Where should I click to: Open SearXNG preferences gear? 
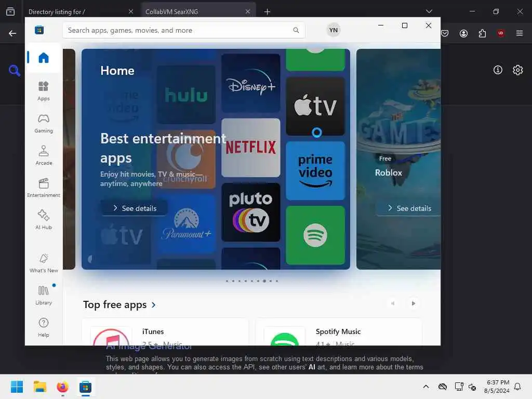point(517,70)
